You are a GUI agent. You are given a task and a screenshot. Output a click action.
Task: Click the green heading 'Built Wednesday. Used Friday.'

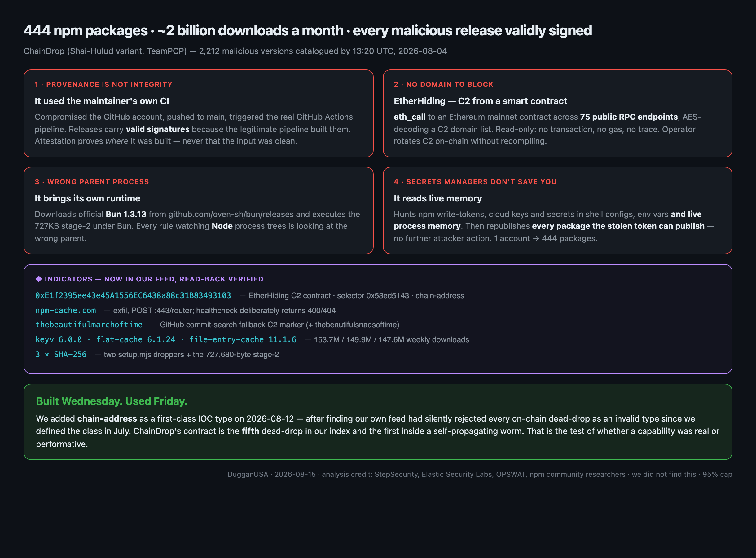[x=111, y=401]
